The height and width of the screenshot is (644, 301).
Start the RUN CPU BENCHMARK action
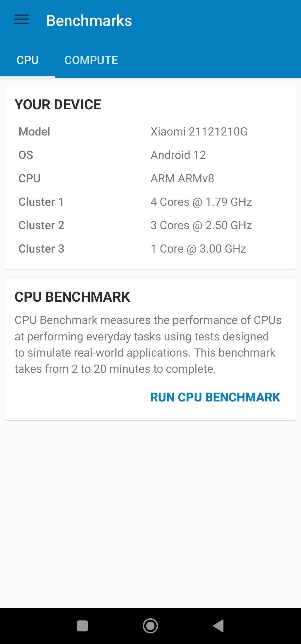pyautogui.click(x=215, y=397)
